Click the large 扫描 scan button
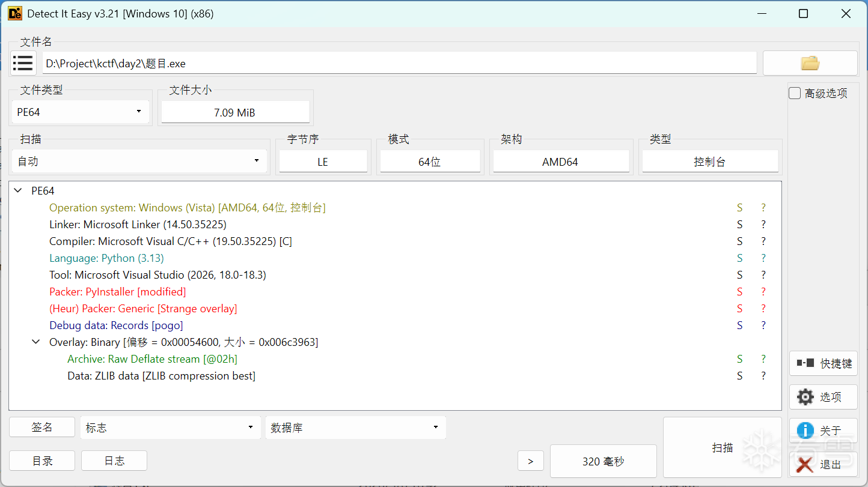Screen dimensions: 868x487 [723, 447]
